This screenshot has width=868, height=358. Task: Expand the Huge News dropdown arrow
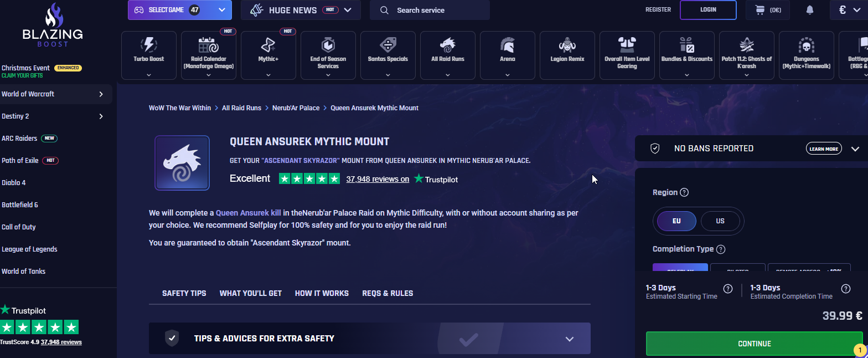coord(348,10)
